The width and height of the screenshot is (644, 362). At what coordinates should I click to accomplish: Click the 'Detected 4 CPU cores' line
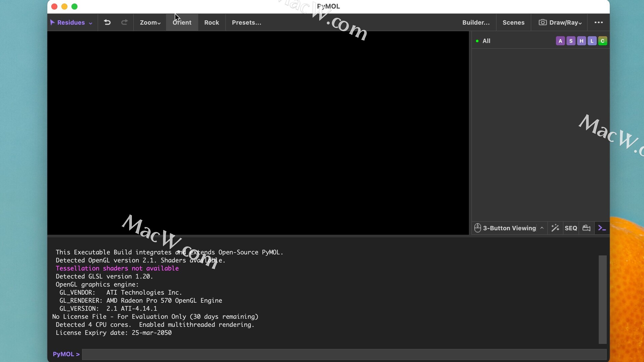point(155,325)
